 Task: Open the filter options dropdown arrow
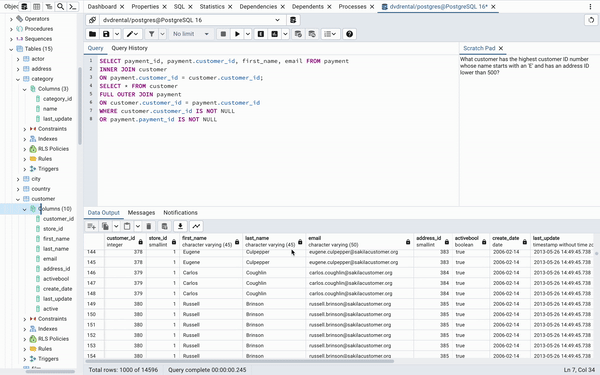tap(162, 34)
